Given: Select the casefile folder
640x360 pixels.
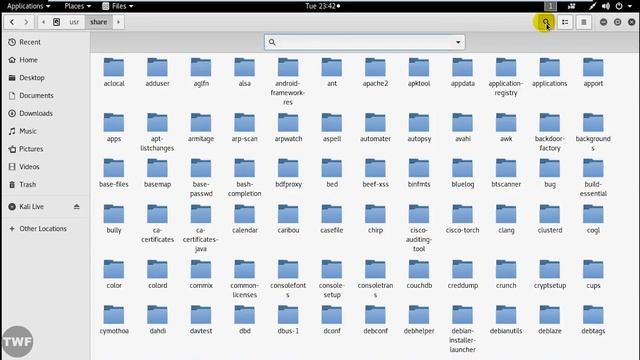Looking at the screenshot, I should pos(331,219).
